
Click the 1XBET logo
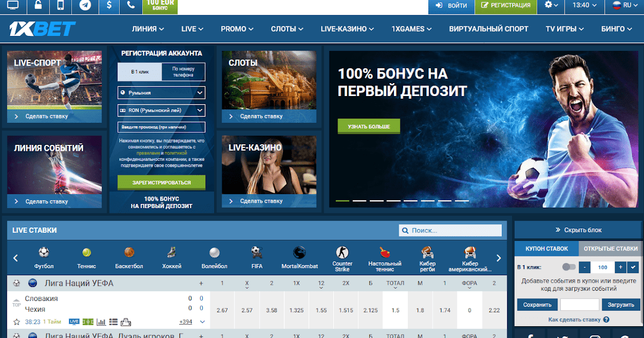click(x=42, y=28)
